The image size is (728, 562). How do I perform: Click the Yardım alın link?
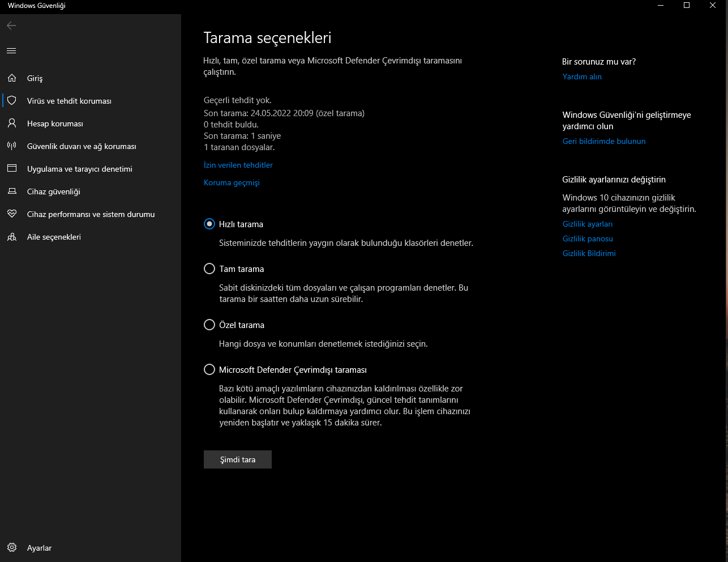582,77
